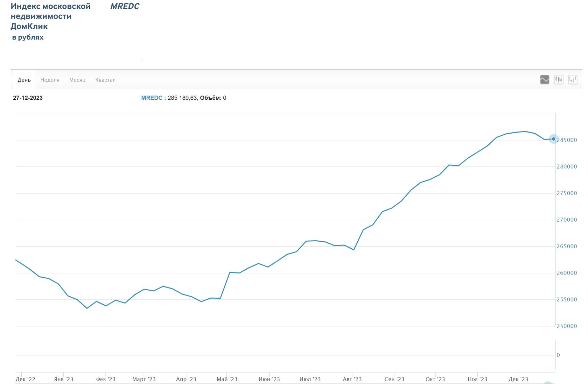Viewport: 588px width, 384px height.
Task: Click the Индекс московской недвижимости title
Action: [x=51, y=16]
